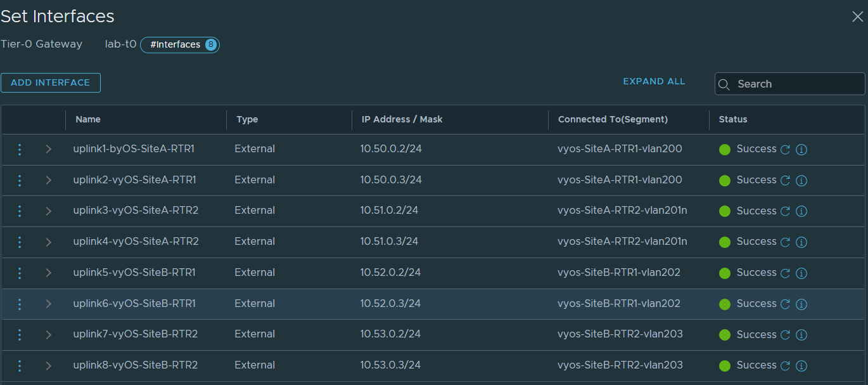
Task: Click the Status column header
Action: (733, 119)
